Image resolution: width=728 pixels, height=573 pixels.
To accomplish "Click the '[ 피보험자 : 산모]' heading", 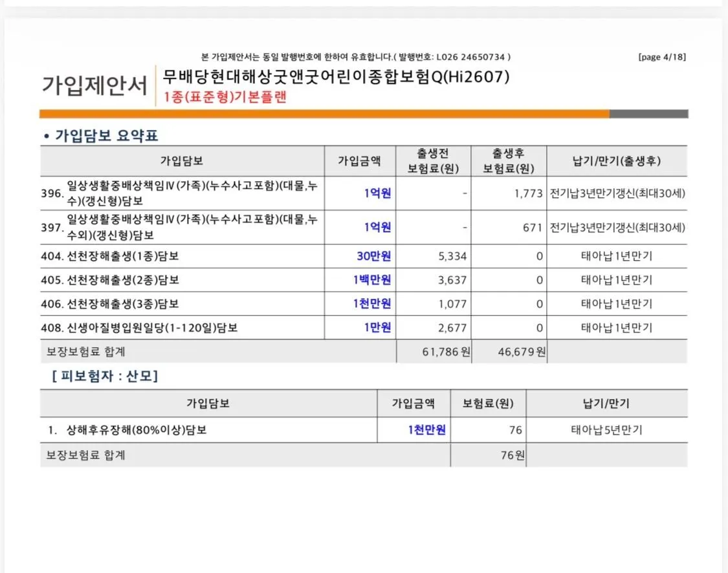I will click(105, 376).
